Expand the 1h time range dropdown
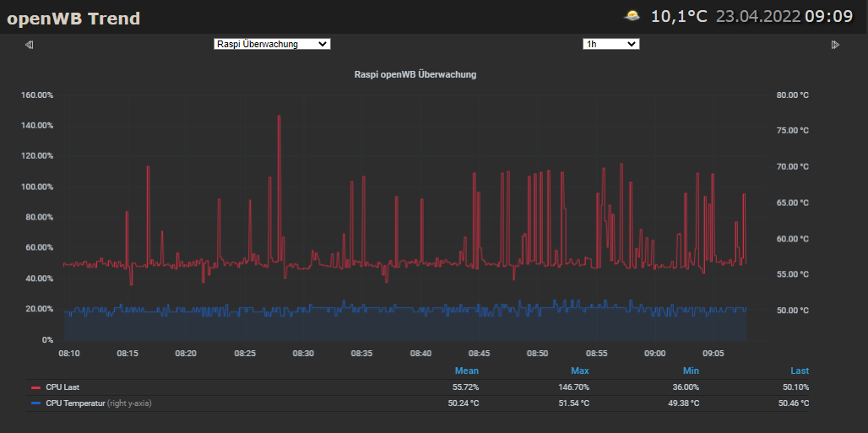Screen dimensions: 868x433 coord(610,44)
